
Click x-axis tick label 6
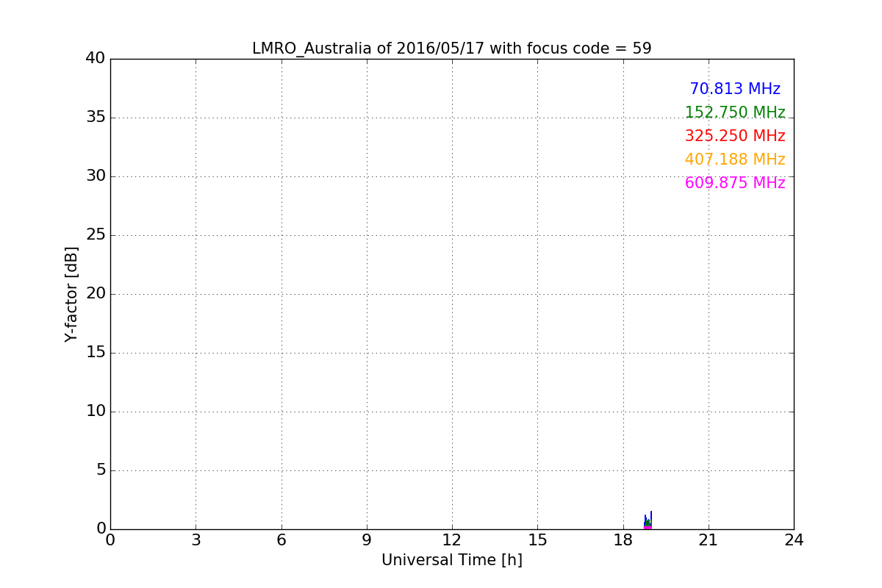(x=282, y=540)
